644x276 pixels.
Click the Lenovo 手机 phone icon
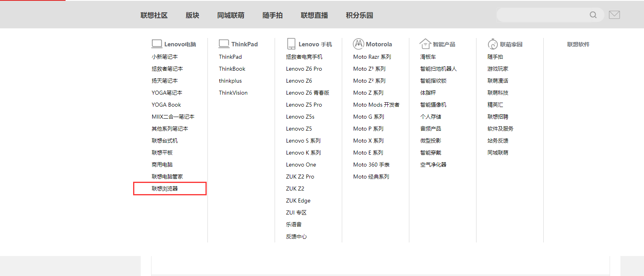(x=291, y=44)
